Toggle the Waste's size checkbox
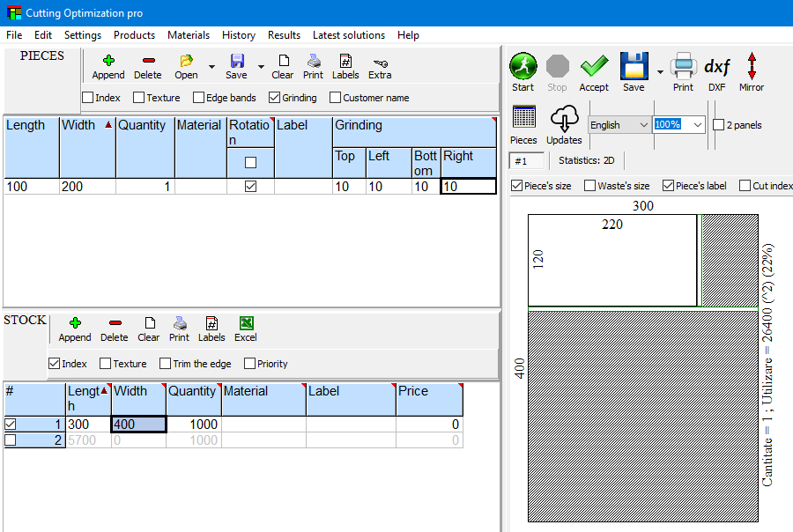The height and width of the screenshot is (532, 793). tap(589, 186)
